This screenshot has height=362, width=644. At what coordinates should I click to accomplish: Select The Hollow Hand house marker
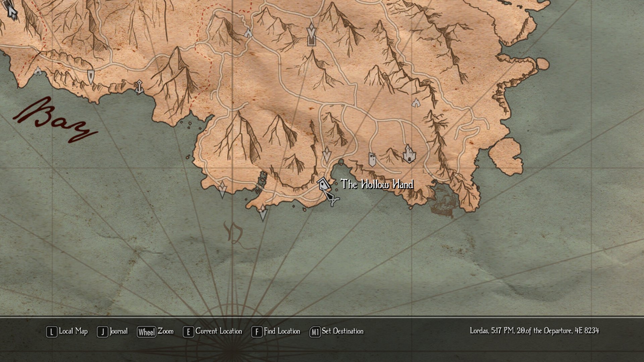(x=323, y=184)
